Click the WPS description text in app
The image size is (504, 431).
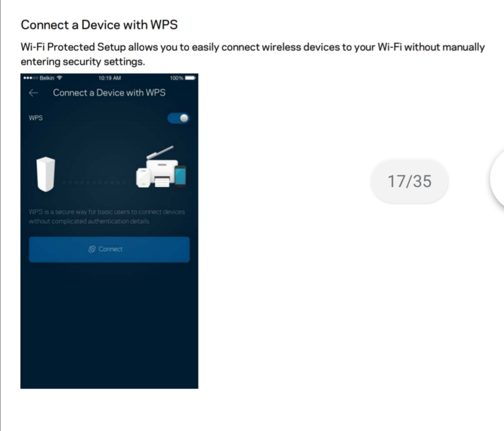pos(107,217)
